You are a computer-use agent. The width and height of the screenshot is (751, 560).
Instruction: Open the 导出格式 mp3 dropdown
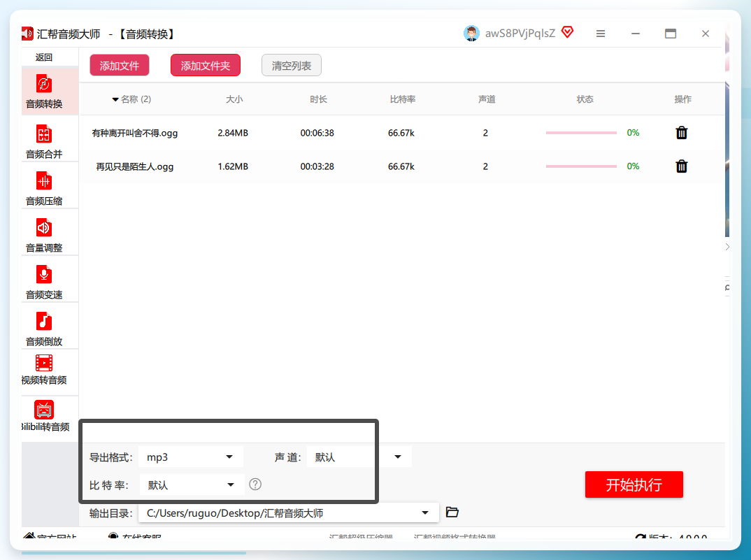click(191, 457)
